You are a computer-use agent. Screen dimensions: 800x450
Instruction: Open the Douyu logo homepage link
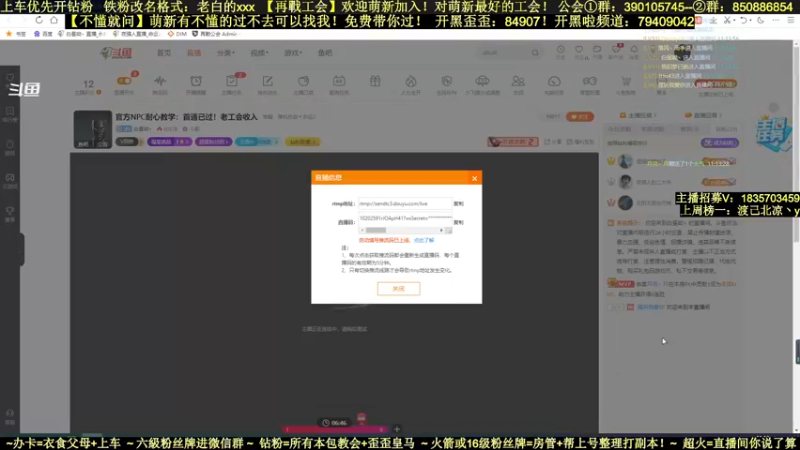[116, 53]
